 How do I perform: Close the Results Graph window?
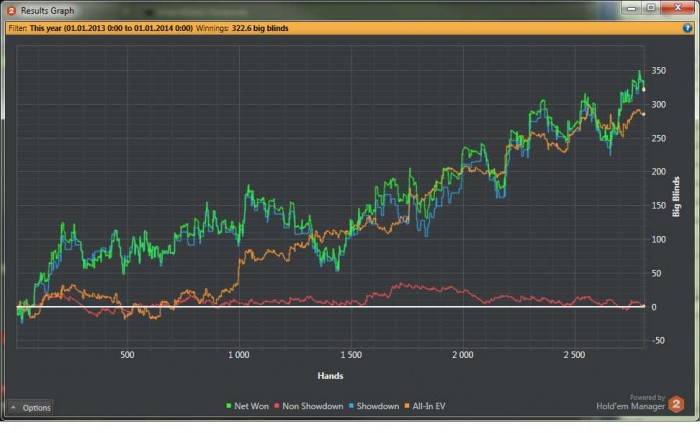click(677, 8)
